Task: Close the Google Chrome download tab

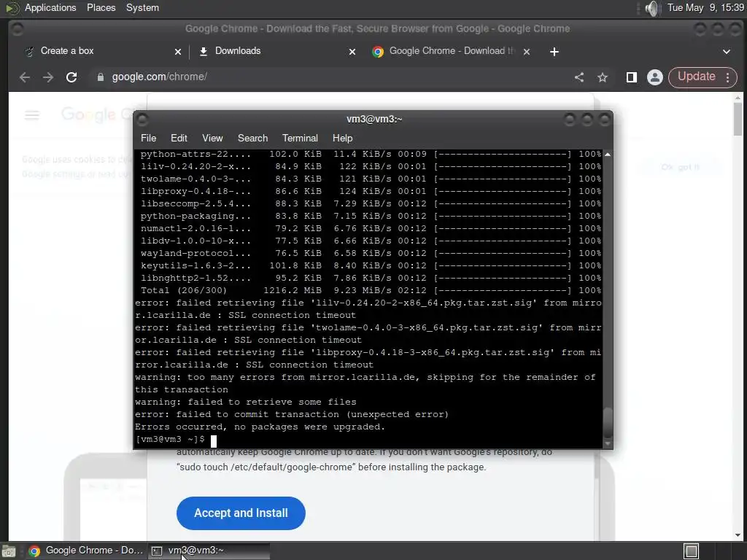Action: 527,52
